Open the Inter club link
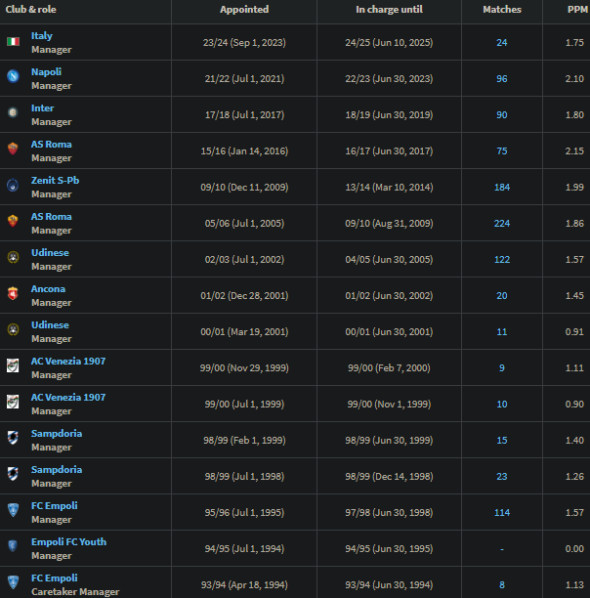 (42, 108)
